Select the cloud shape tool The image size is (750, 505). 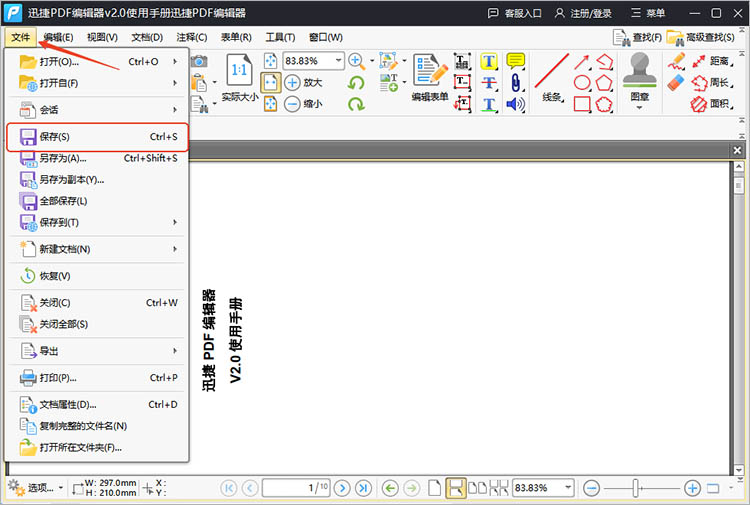[604, 104]
